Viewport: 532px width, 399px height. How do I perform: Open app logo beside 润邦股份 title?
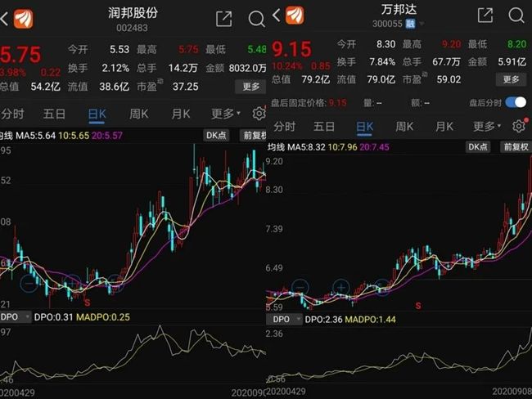point(24,18)
